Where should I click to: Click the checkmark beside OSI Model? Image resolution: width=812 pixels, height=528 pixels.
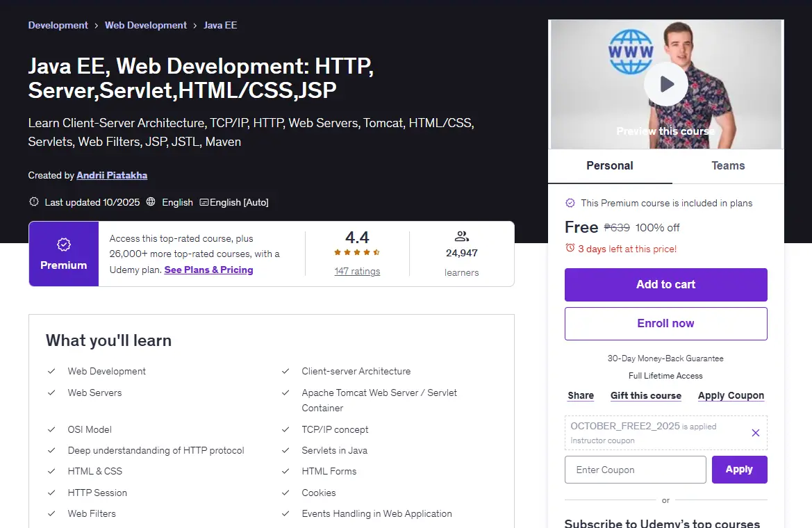[x=51, y=429]
